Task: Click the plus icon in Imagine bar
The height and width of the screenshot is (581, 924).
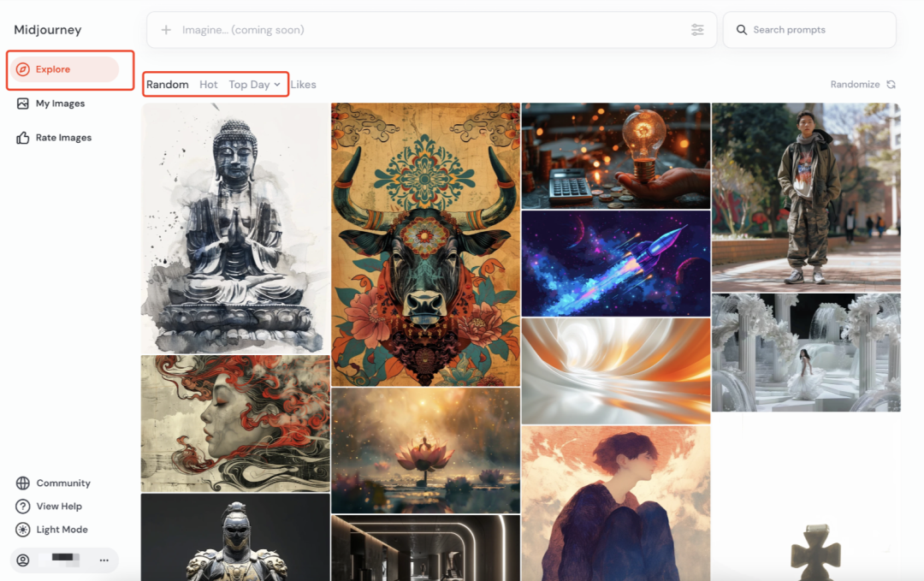Action: (166, 30)
